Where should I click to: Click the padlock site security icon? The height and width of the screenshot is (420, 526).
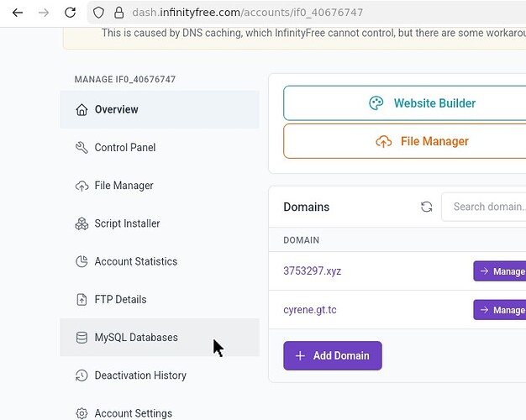click(118, 13)
